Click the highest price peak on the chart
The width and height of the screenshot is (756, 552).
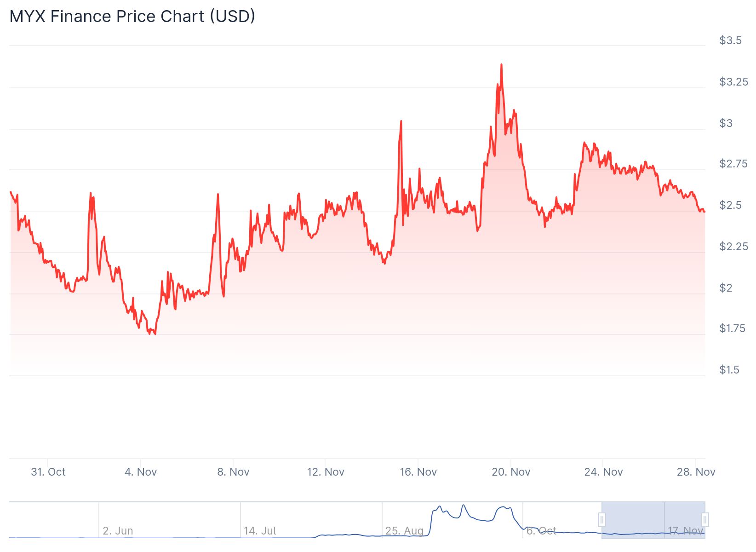coord(501,65)
